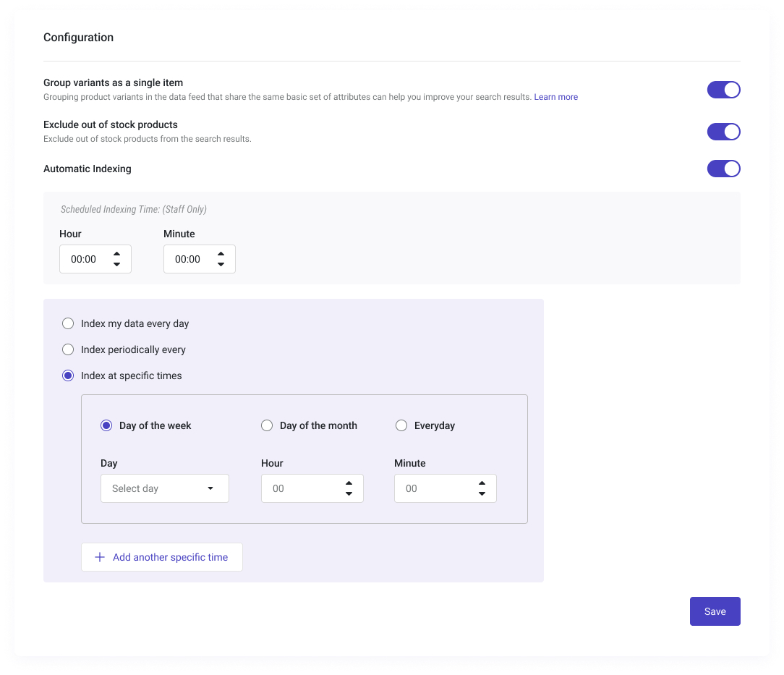Click the Save button
The width and height of the screenshot is (784, 675).
[x=715, y=611]
